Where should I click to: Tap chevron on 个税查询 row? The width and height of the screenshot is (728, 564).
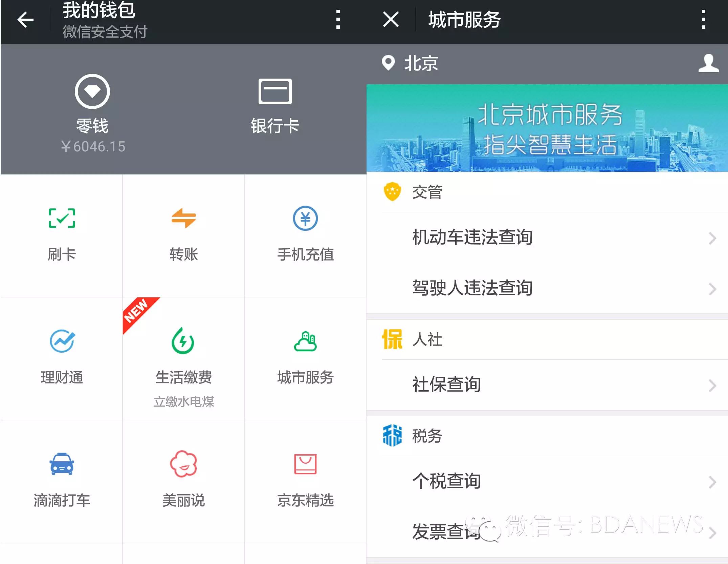click(712, 482)
